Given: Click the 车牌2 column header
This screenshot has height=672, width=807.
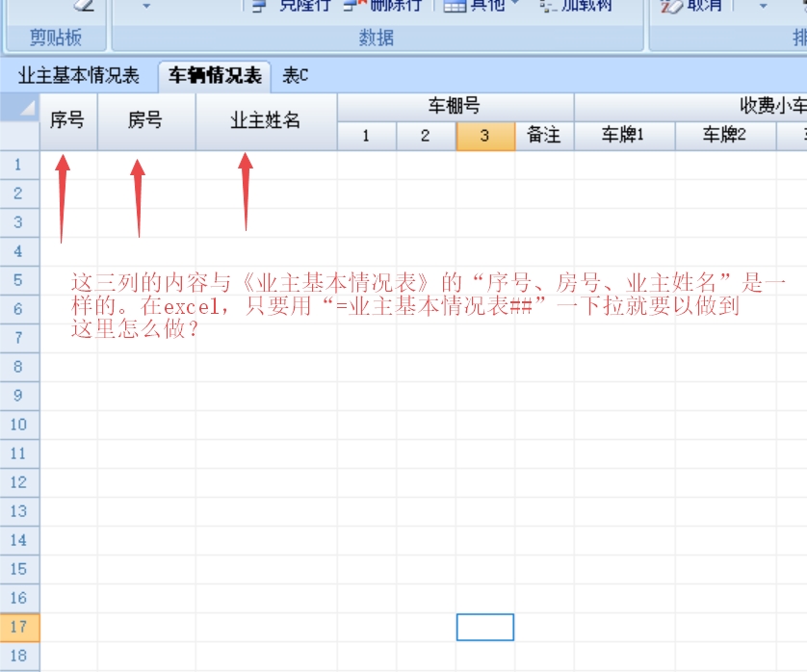Looking at the screenshot, I should (724, 136).
